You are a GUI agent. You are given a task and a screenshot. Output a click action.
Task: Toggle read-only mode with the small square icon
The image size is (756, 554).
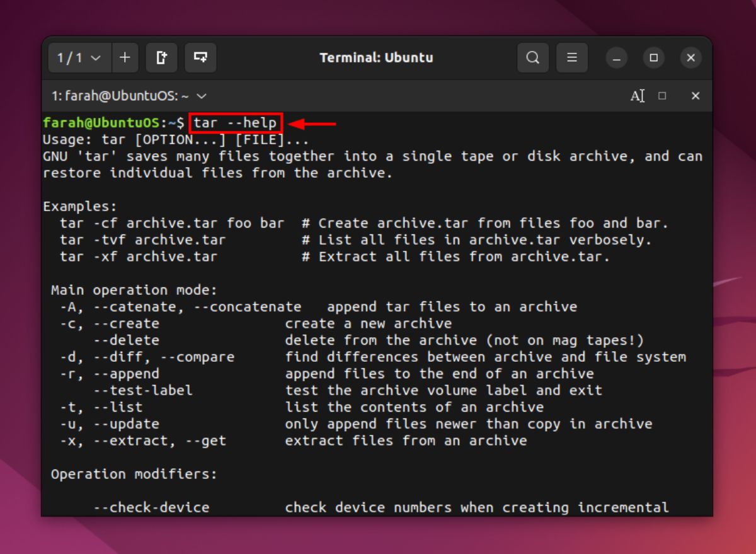[661, 96]
